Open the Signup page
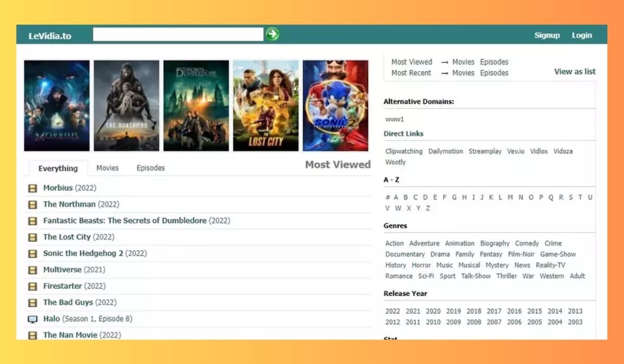624x364 pixels. coord(547,35)
